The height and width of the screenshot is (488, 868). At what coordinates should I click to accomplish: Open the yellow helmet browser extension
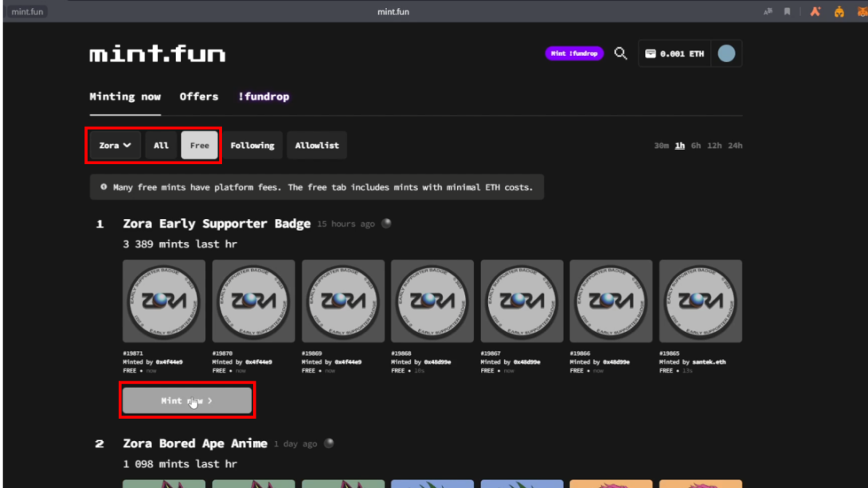coord(839,12)
